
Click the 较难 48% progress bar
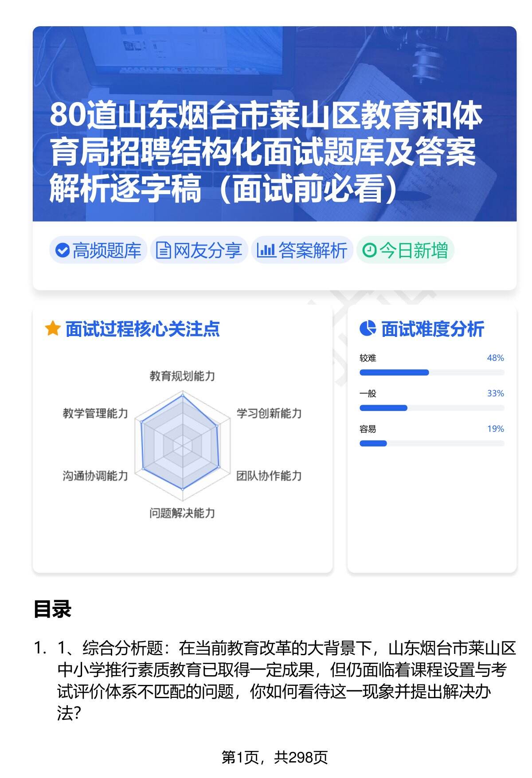tap(431, 372)
